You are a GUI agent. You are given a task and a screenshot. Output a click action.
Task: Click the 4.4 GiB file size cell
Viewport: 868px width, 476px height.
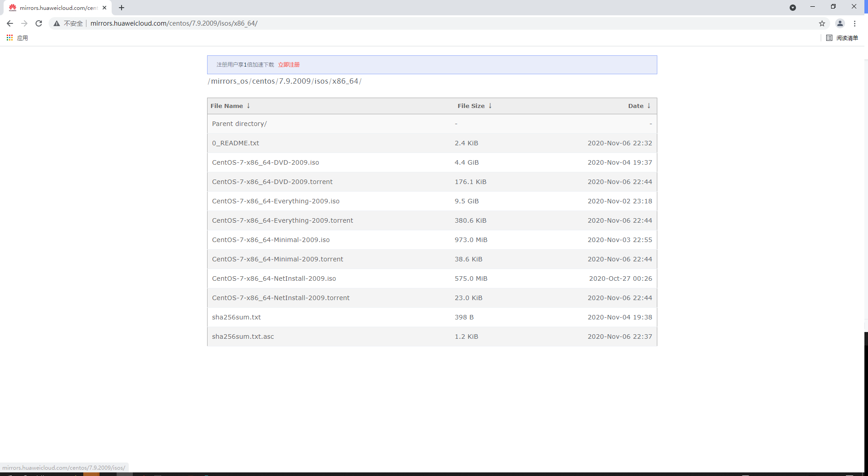click(x=466, y=162)
